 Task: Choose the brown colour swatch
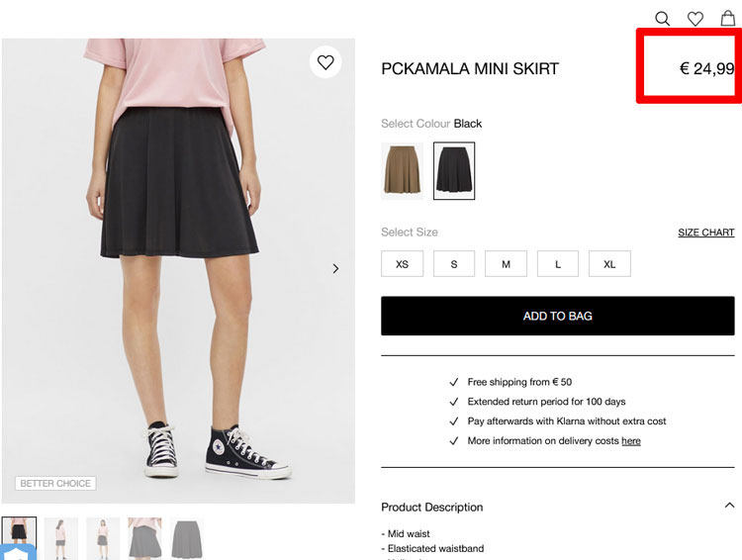(402, 171)
